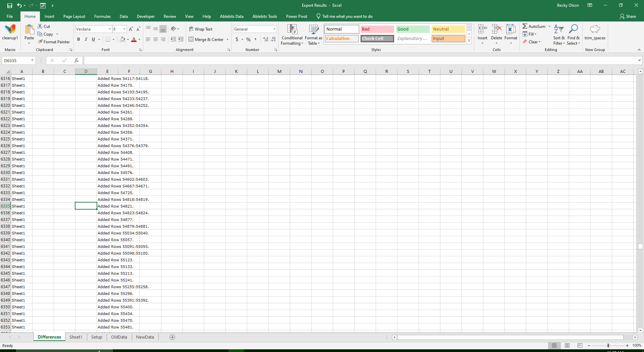This screenshot has width=644, height=352.
Task: Apply the Calculation cell style
Action: click(341, 38)
